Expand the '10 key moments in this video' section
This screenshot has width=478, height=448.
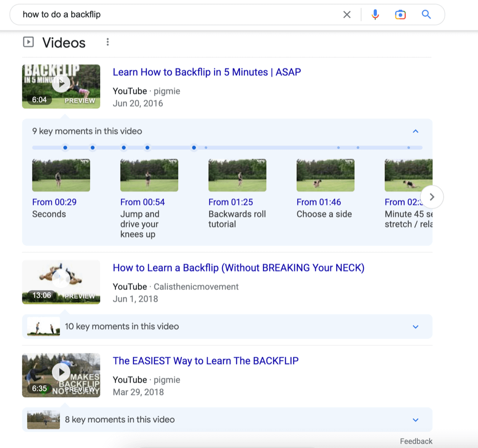coord(416,327)
